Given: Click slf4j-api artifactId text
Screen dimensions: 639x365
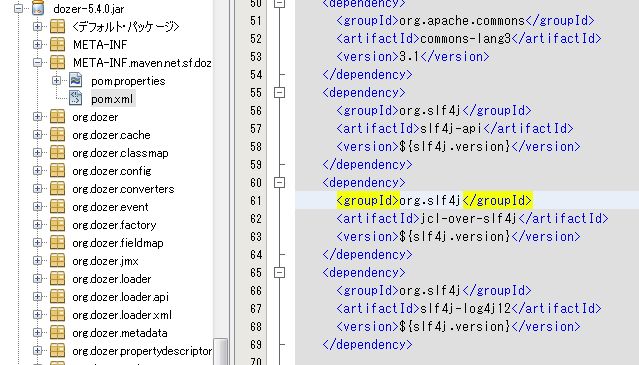Looking at the screenshot, I should tap(451, 129).
